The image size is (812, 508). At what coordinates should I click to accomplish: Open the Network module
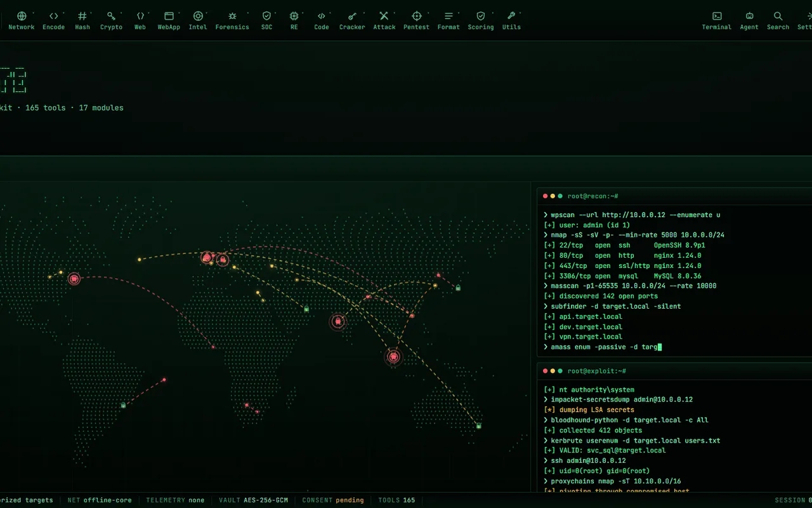tap(22, 20)
